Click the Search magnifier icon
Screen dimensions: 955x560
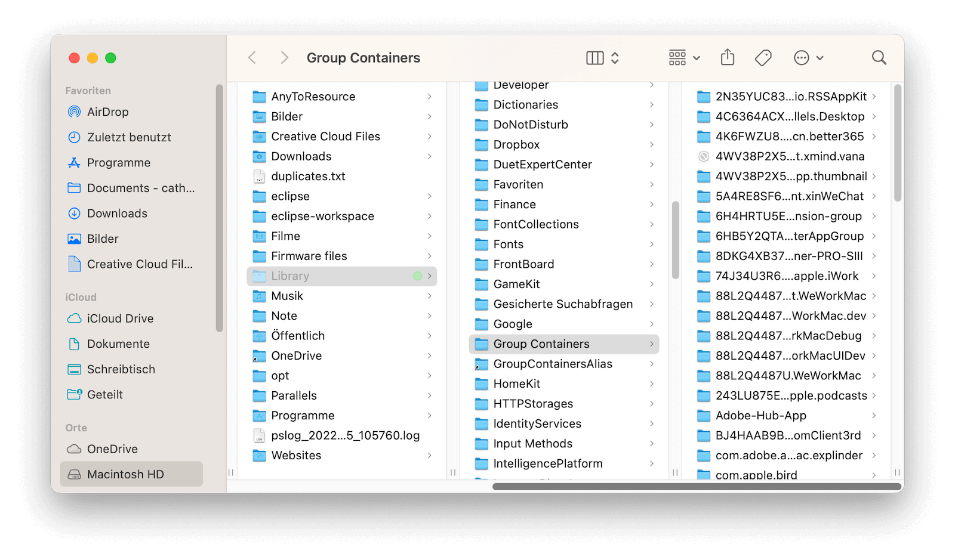pyautogui.click(x=879, y=58)
